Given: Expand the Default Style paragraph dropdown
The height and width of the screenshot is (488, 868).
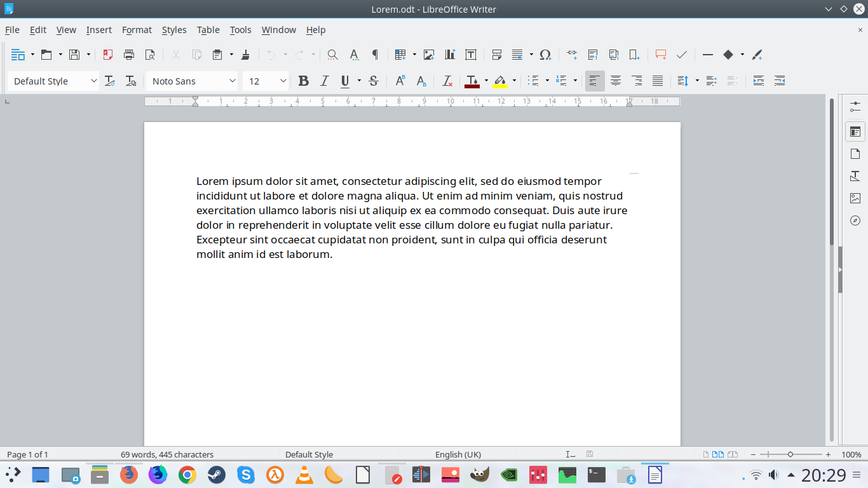Looking at the screenshot, I should click(x=93, y=81).
